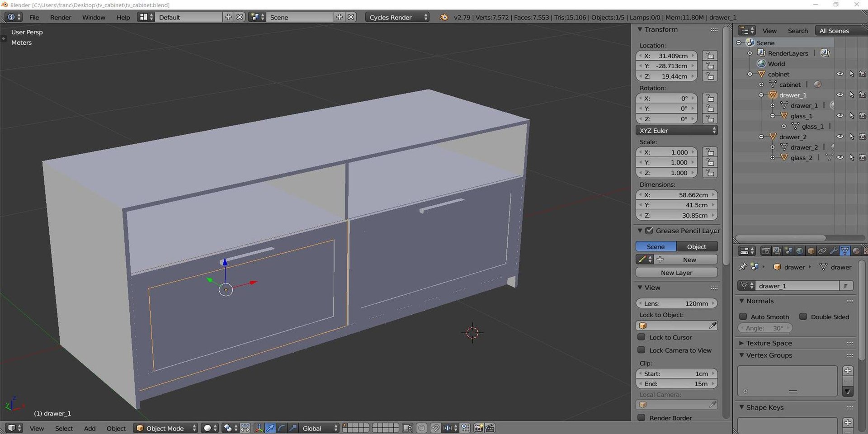Adjust the Lens 120mm slider field

coord(676,303)
